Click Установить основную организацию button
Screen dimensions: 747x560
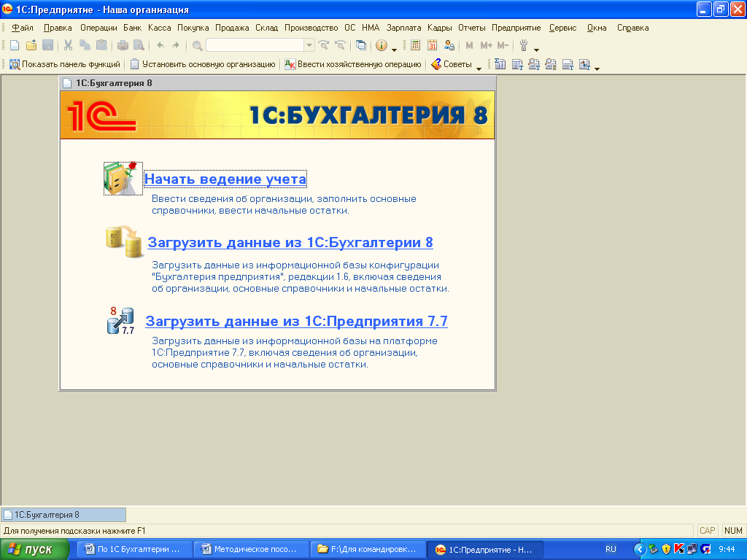click(203, 64)
